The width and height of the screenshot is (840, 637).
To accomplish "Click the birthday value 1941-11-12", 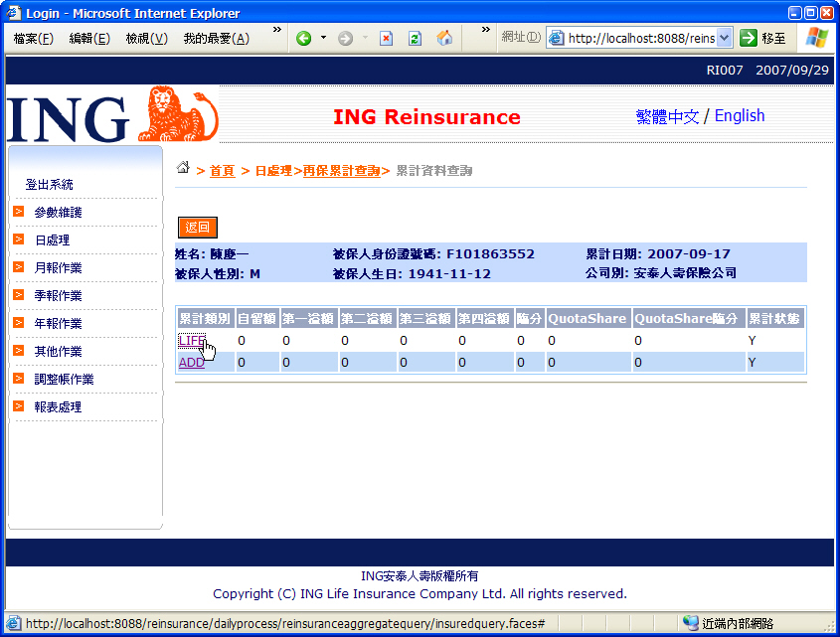I will 449,273.
